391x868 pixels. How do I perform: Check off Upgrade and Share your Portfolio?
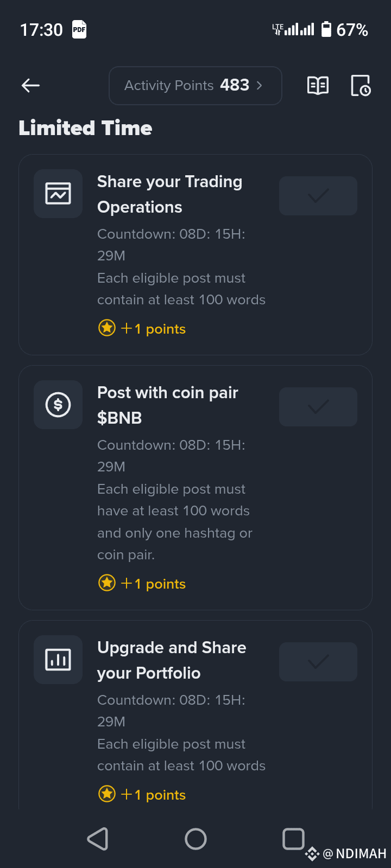coord(318,662)
